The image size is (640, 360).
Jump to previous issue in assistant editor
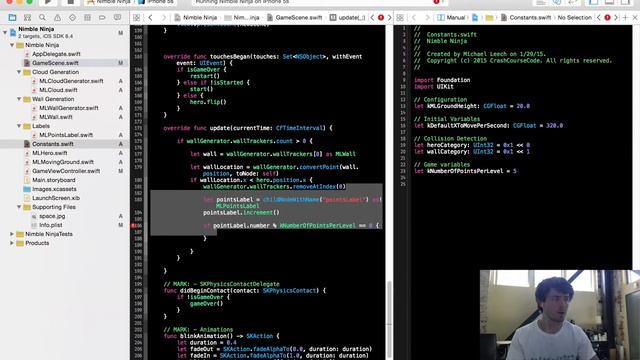click(x=599, y=18)
